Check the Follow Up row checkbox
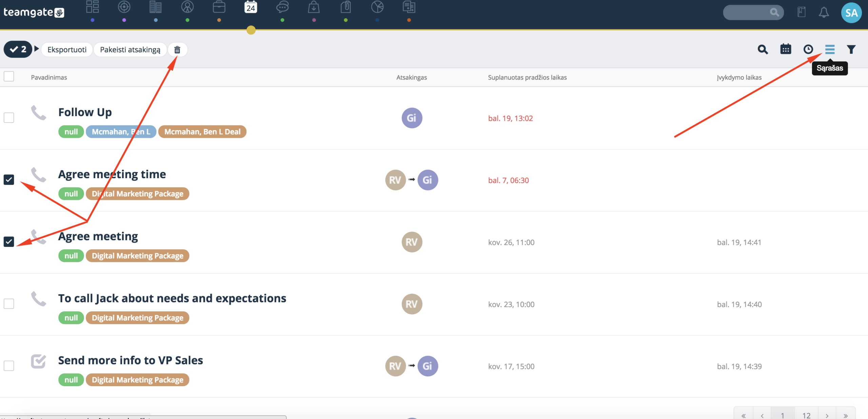 coord(9,118)
